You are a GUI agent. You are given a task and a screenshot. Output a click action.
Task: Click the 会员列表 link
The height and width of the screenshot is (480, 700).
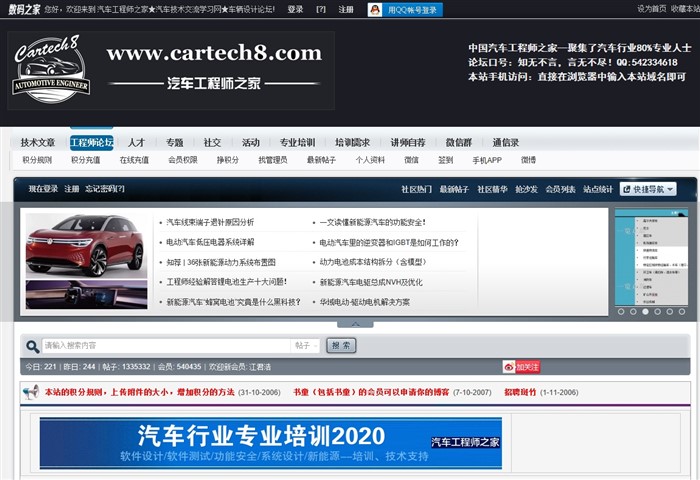click(560, 189)
